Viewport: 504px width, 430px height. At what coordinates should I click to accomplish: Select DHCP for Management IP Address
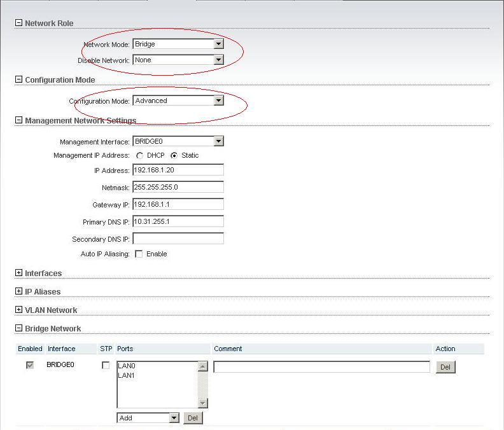pyautogui.click(x=139, y=156)
